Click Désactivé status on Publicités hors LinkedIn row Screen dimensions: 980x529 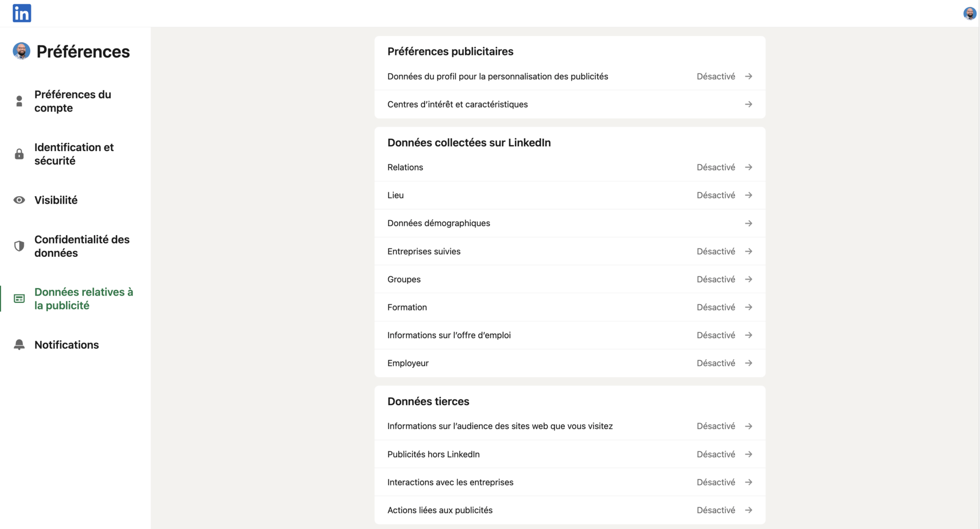coord(716,454)
